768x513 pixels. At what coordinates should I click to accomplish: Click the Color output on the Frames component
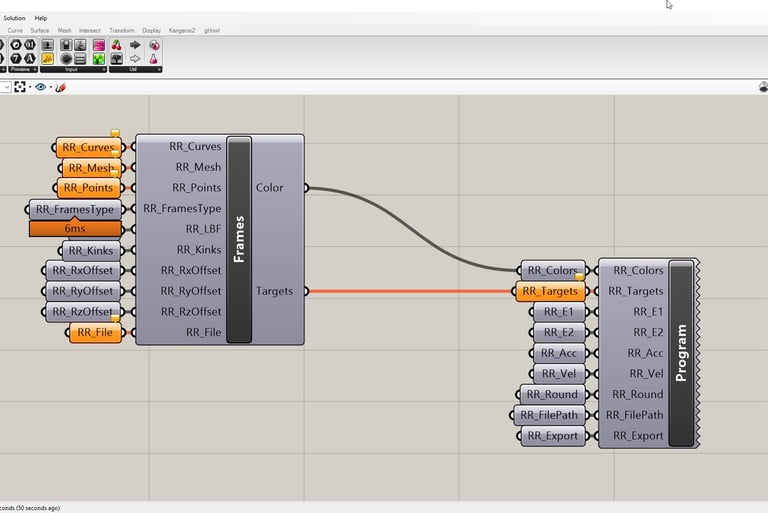269,188
